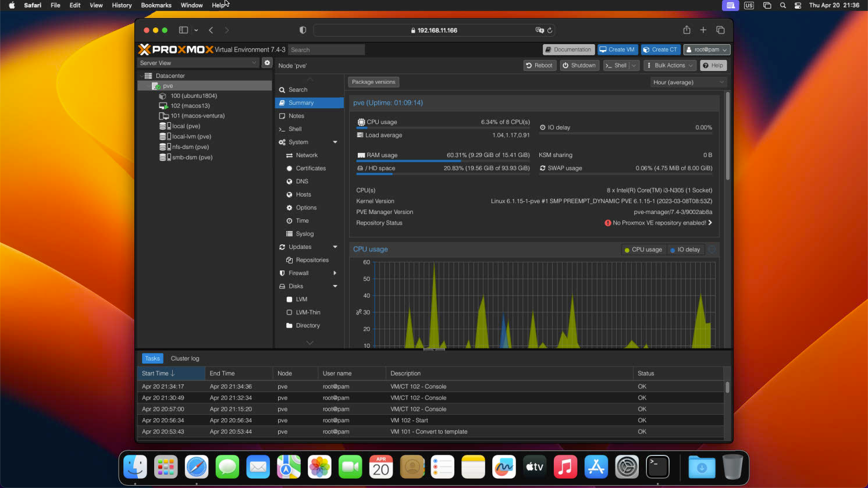Expand the Bulk Actions dropdown
This screenshot has width=868, height=488.
pos(670,66)
